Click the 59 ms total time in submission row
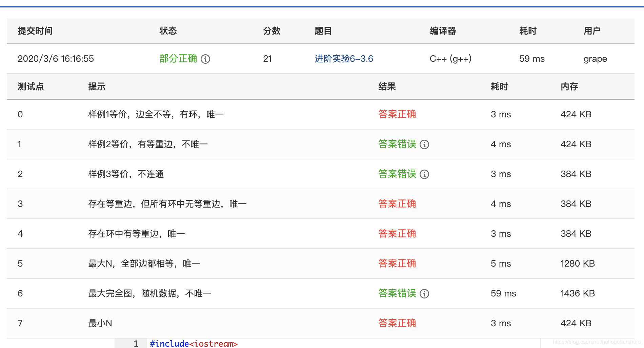Viewport: 644px width, 348px height. [x=532, y=59]
